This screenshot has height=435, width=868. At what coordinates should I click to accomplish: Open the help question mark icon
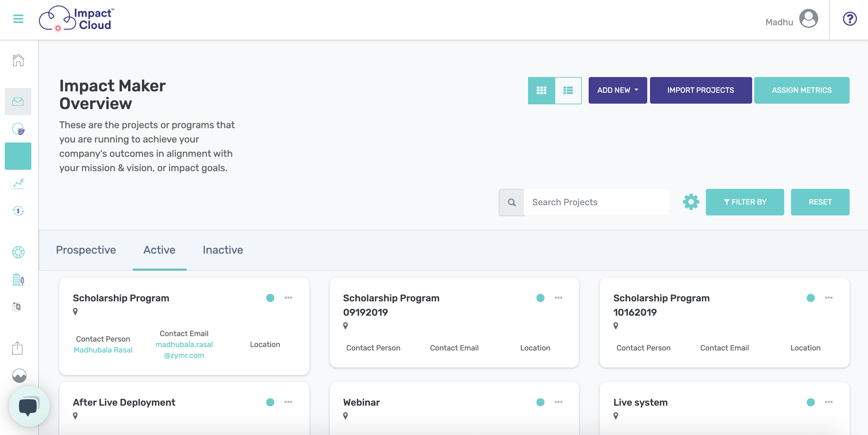point(850,19)
